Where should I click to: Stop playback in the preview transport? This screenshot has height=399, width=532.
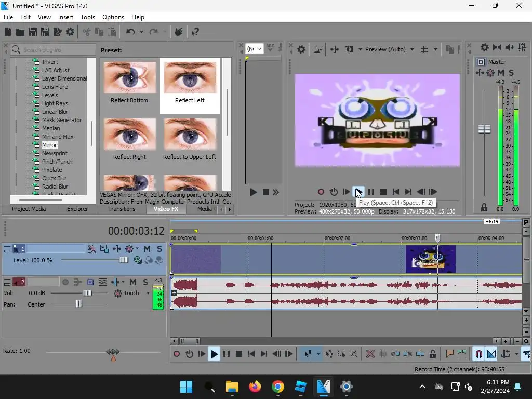point(383,192)
